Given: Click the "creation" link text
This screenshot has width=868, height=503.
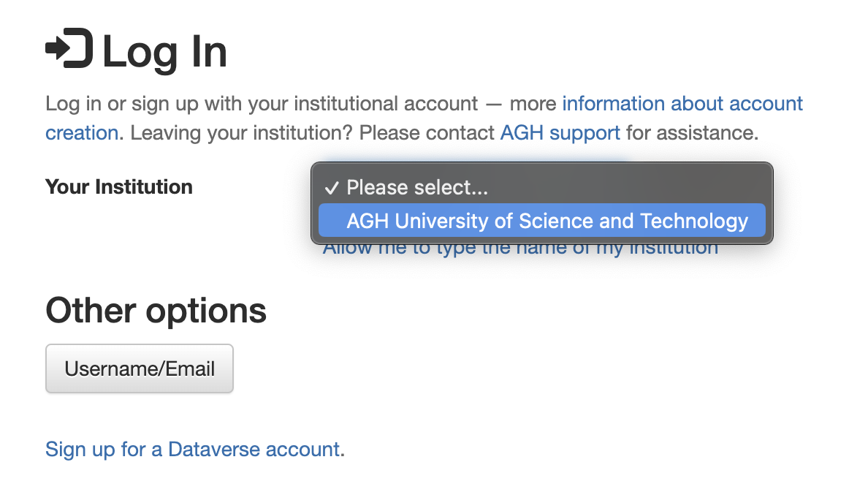Looking at the screenshot, I should 82,133.
